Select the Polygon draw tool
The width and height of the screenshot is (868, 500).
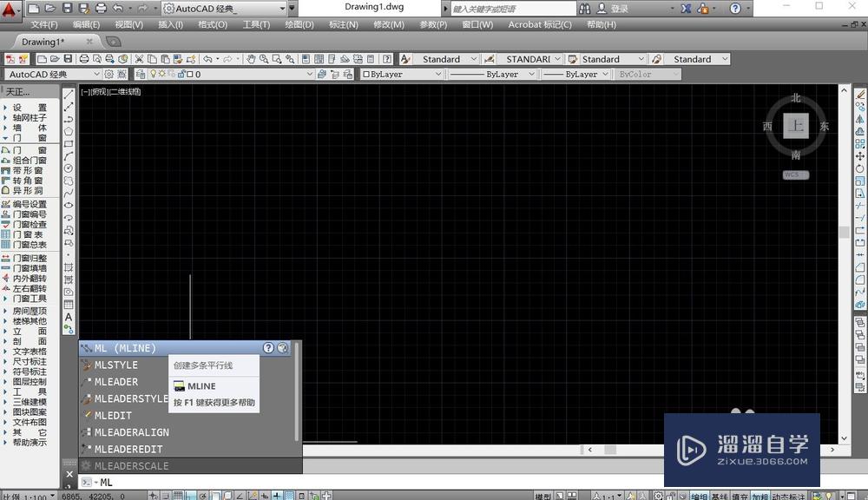[69, 131]
